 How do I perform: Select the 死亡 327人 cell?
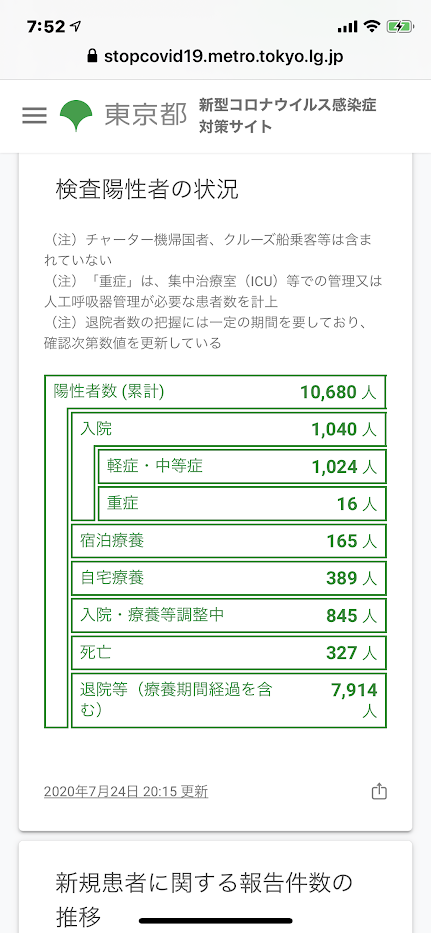tap(229, 653)
